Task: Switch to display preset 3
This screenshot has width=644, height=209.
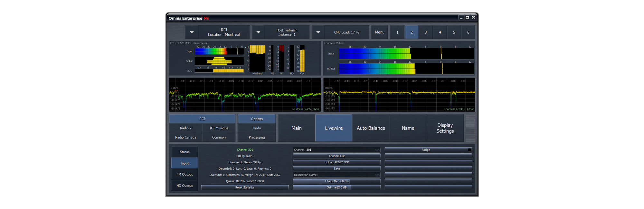Action: tap(426, 32)
